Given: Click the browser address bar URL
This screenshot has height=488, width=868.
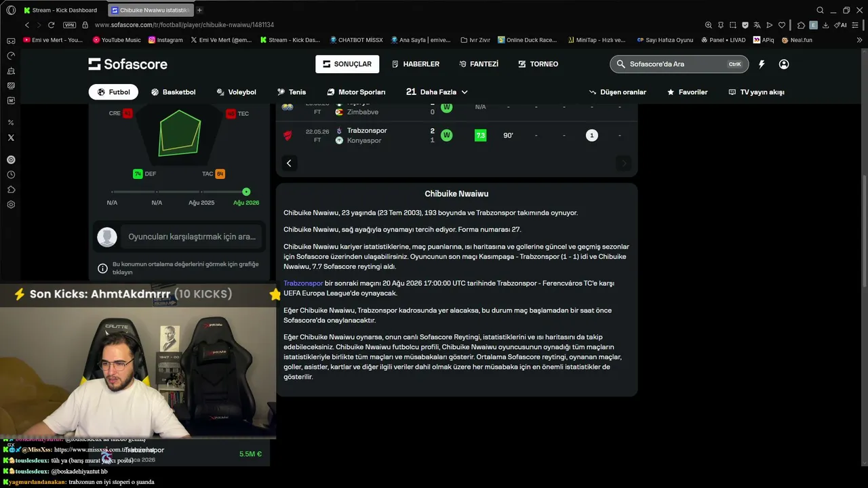Looking at the screenshot, I should 184,25.
